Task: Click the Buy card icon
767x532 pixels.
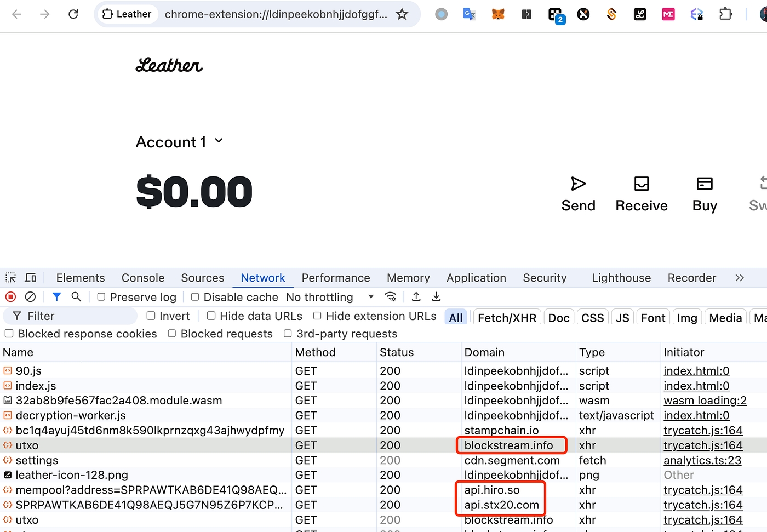Action: tap(704, 184)
